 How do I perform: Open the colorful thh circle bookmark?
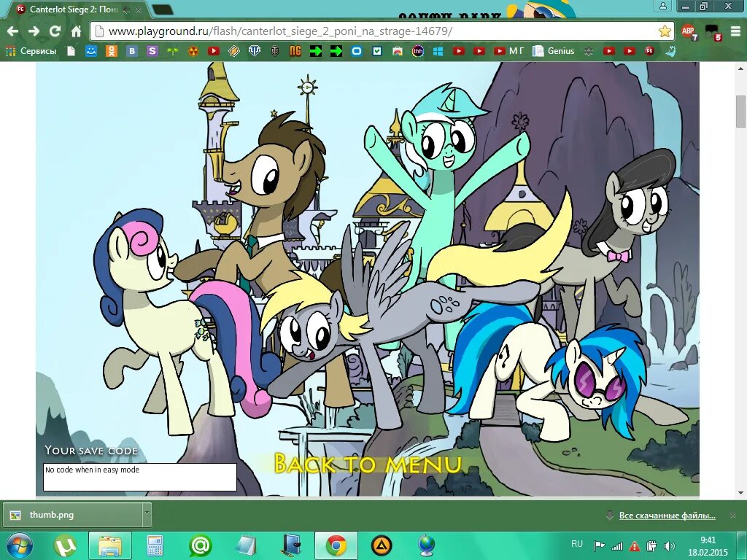click(418, 51)
